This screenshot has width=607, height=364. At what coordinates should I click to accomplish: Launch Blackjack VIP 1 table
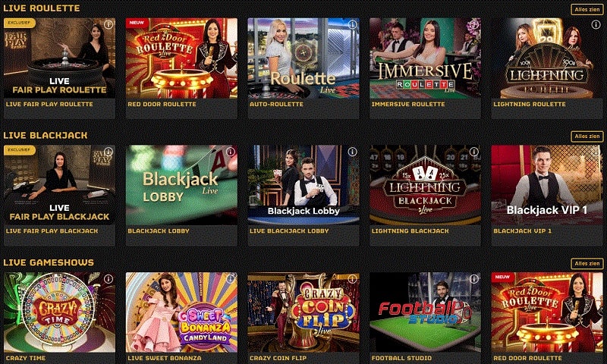[547, 185]
